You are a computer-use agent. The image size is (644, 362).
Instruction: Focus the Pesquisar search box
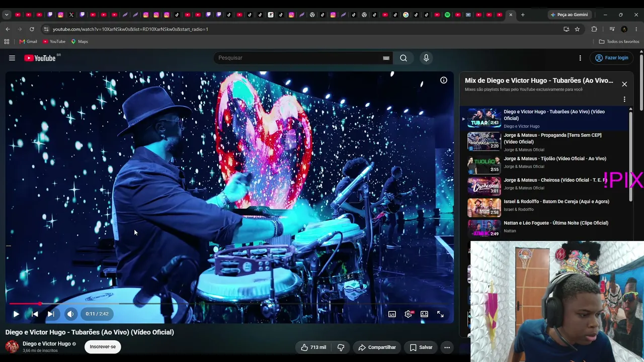pyautogui.click(x=299, y=58)
